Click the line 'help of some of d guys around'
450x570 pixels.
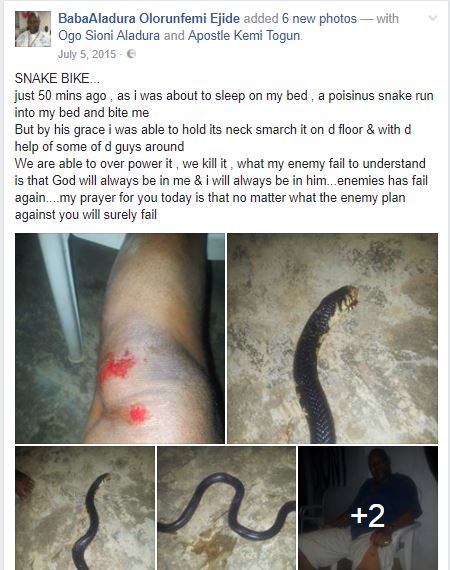point(99,146)
